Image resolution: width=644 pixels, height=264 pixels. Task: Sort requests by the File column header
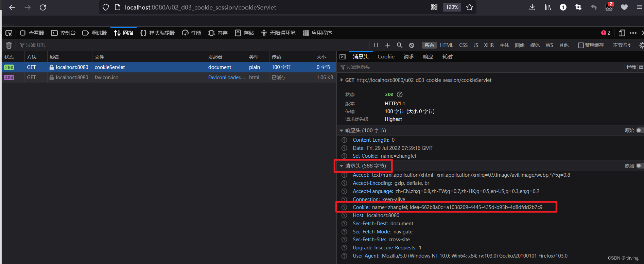pyautogui.click(x=149, y=57)
